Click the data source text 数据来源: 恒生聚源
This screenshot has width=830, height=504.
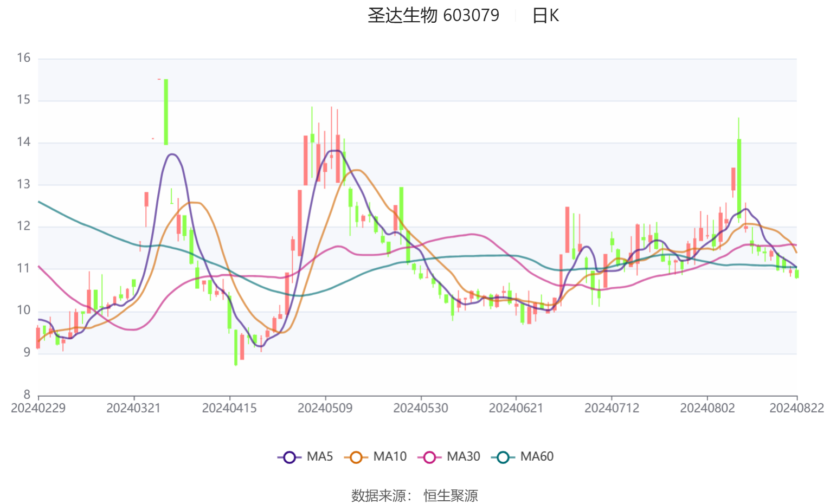point(415,495)
